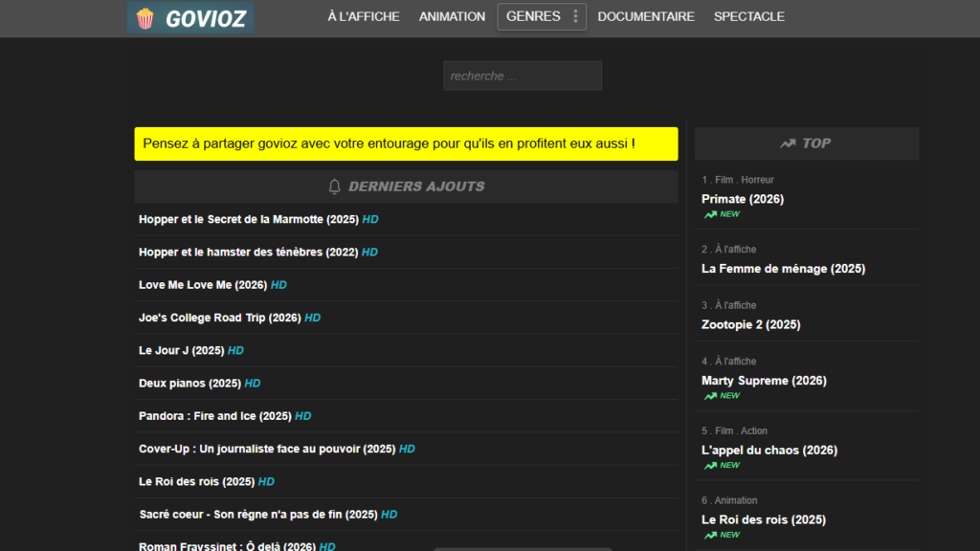Click the HD badge next to Love Me Love Me
This screenshot has width=980, height=551.
[x=278, y=284]
